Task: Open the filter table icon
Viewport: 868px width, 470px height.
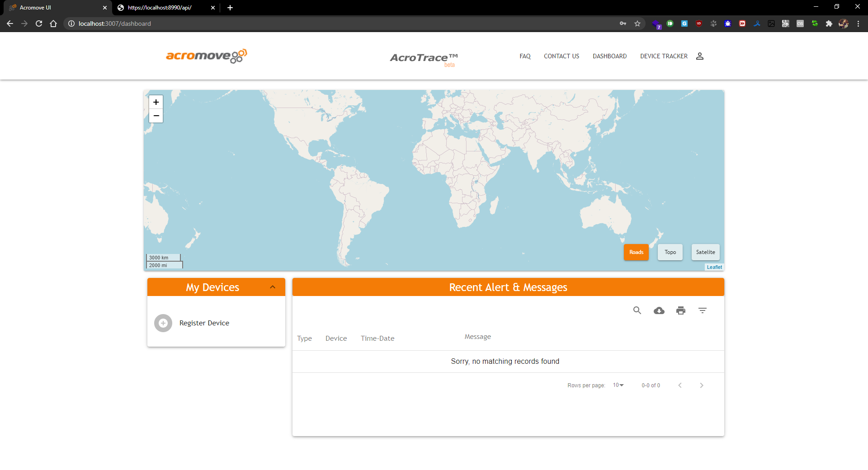Action: coord(702,310)
